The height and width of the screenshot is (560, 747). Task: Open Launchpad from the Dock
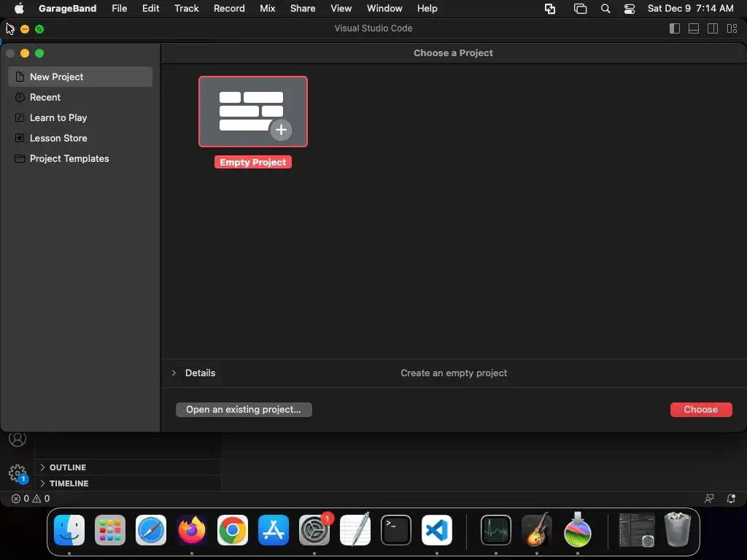point(110,531)
